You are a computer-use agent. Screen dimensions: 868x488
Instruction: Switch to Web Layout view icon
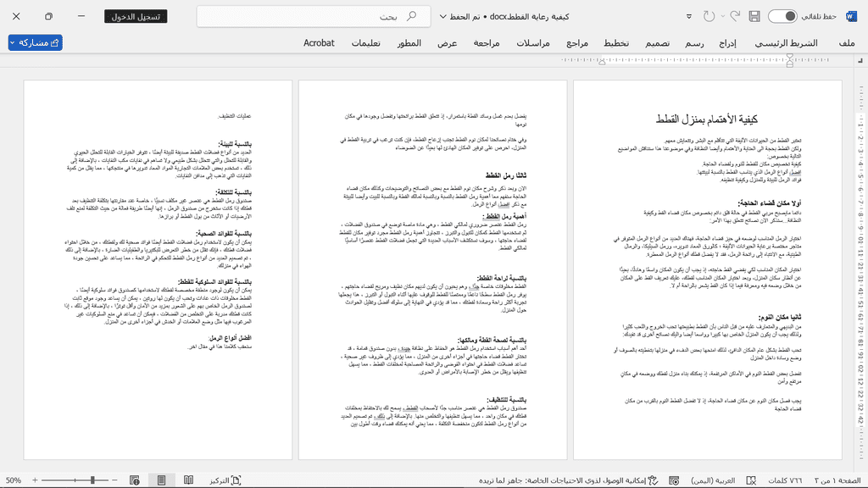[135, 480]
